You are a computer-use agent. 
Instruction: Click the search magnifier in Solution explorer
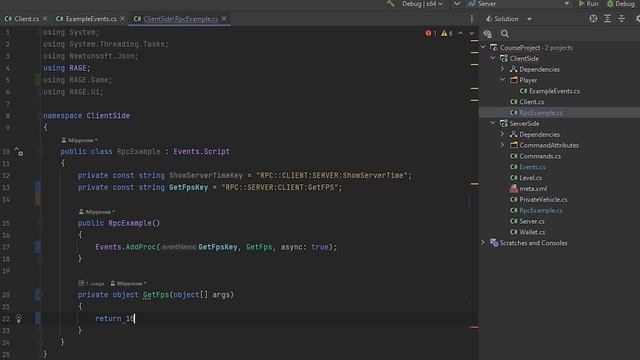[505, 34]
